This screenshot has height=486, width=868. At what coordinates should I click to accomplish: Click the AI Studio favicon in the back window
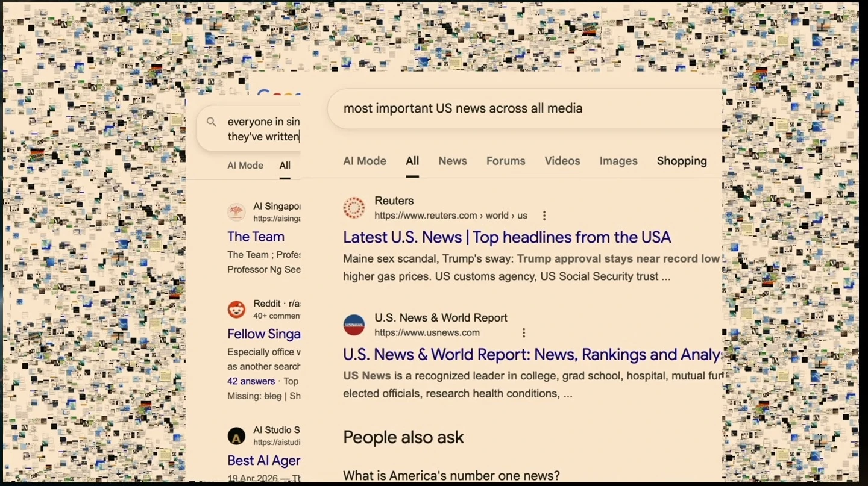[x=236, y=436]
